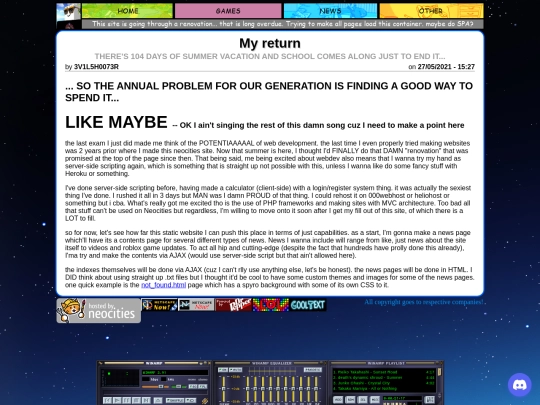Screen dimensions: 540x405
Task: Click the site avatar image in header
Action: [69, 16]
